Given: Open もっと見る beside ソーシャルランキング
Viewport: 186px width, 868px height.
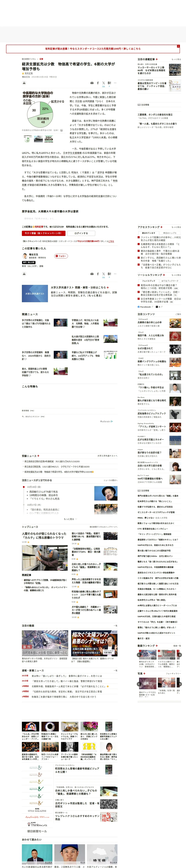Looking at the screenshot, I should point(176,275).
